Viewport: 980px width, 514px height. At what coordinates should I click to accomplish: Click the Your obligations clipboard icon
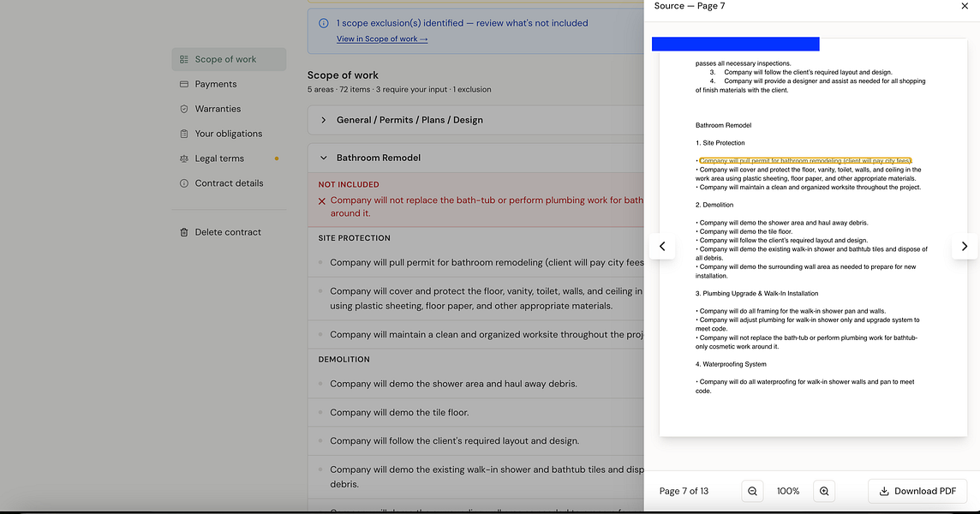183,134
